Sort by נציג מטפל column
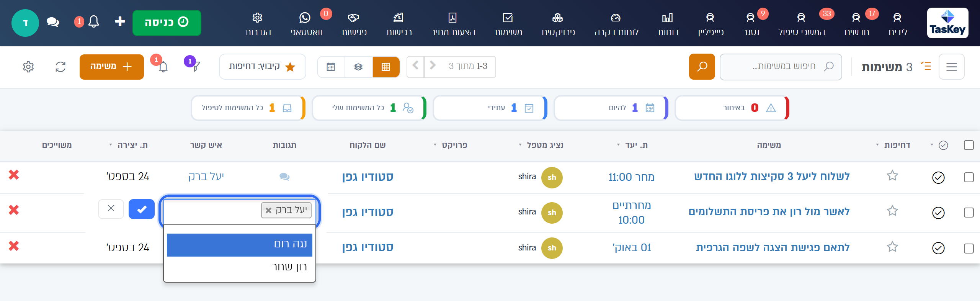980x301 pixels. (541, 145)
